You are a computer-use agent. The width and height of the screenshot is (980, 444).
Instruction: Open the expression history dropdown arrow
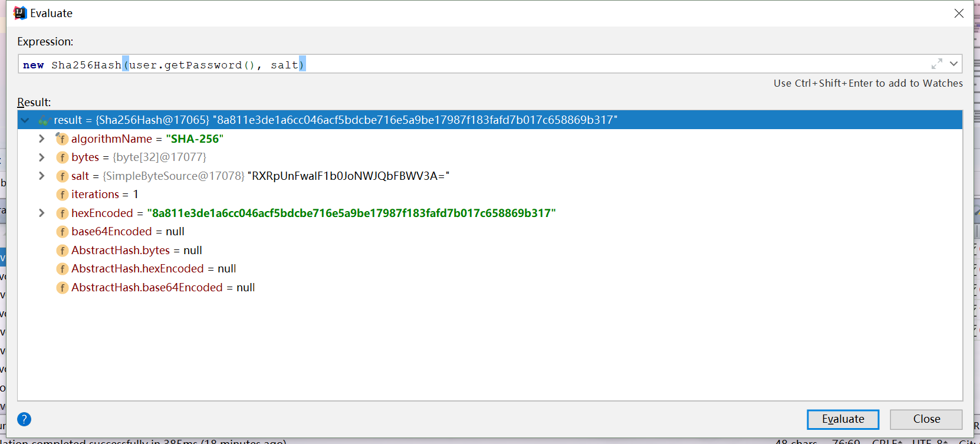(953, 64)
